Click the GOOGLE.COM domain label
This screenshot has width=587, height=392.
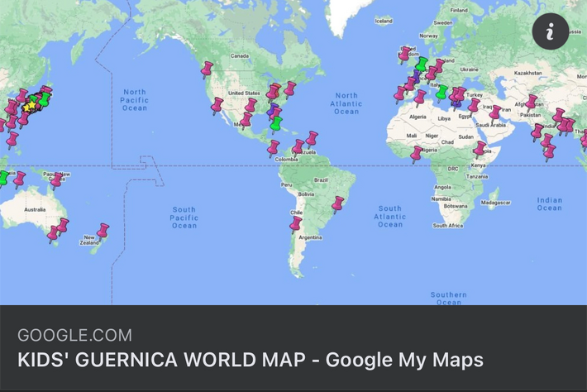pos(74,335)
